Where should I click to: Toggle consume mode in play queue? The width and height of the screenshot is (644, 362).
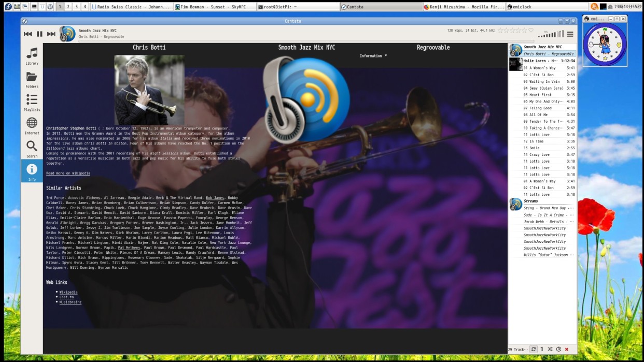[x=558, y=350]
